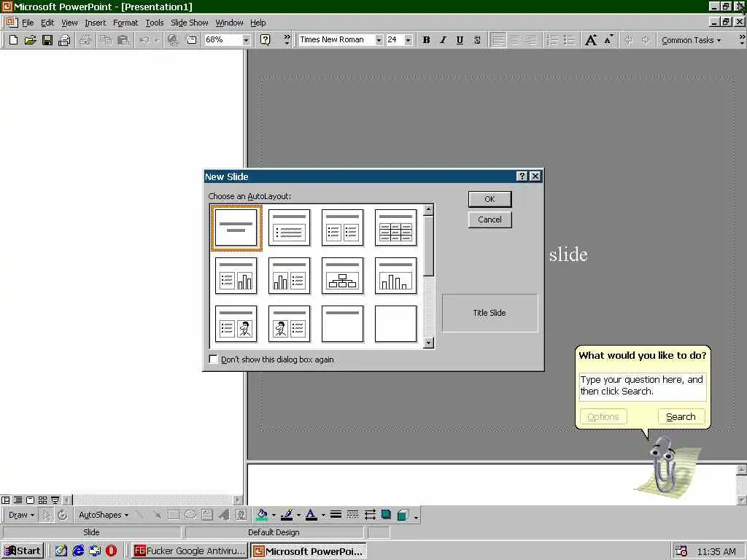
Task: Open the Slide Show menu
Action: click(189, 23)
